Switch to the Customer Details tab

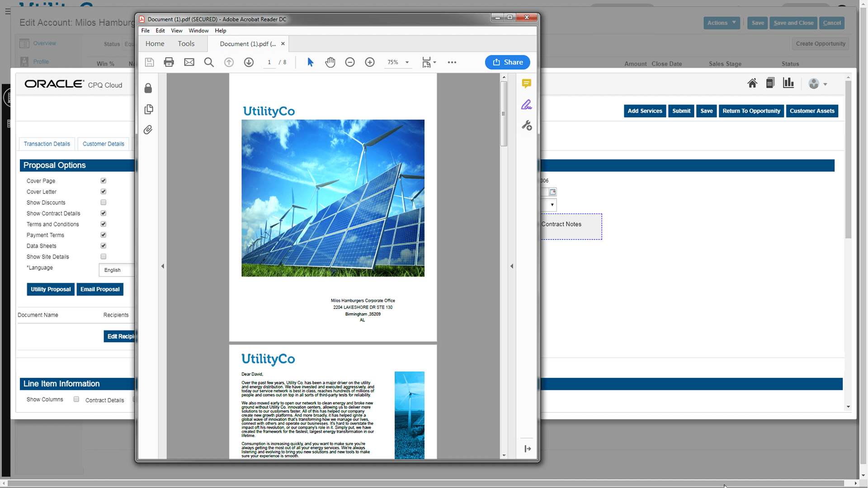click(x=103, y=144)
